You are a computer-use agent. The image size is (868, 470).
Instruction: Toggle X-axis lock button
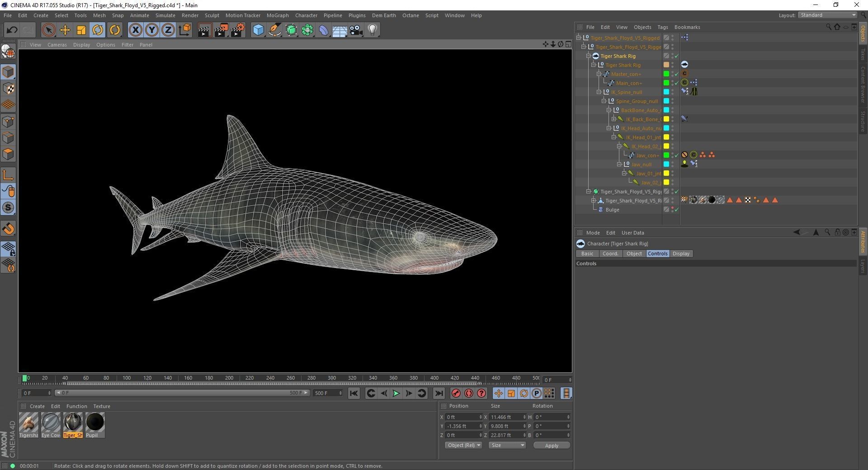135,30
